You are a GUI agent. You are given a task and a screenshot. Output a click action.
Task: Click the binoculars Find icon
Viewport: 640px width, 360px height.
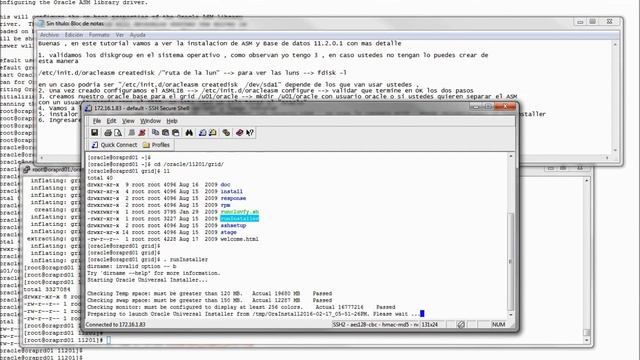click(189, 133)
